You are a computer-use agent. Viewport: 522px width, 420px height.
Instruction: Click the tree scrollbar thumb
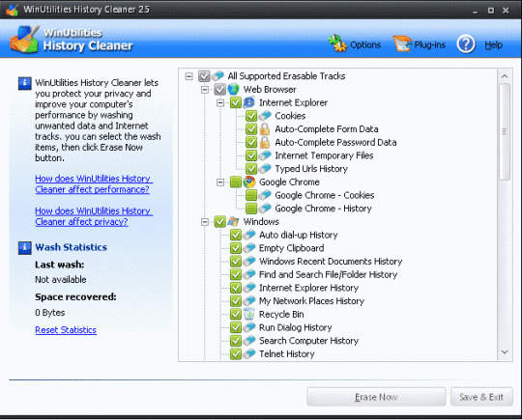point(505,131)
